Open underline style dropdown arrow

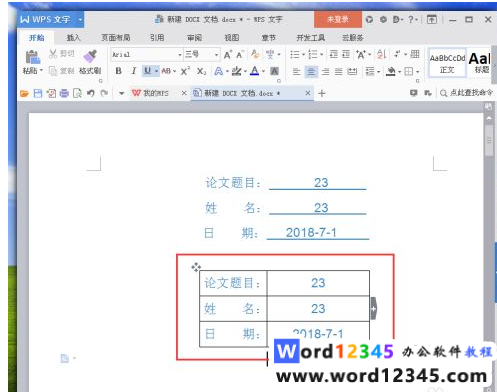(156, 71)
